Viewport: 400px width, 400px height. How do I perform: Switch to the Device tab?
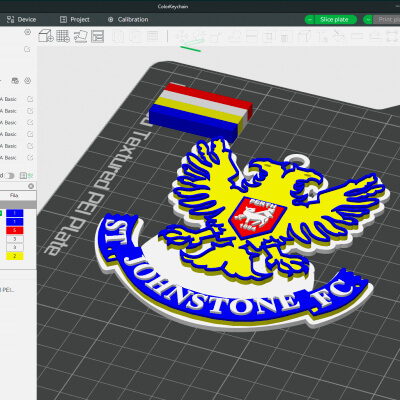coord(21,19)
